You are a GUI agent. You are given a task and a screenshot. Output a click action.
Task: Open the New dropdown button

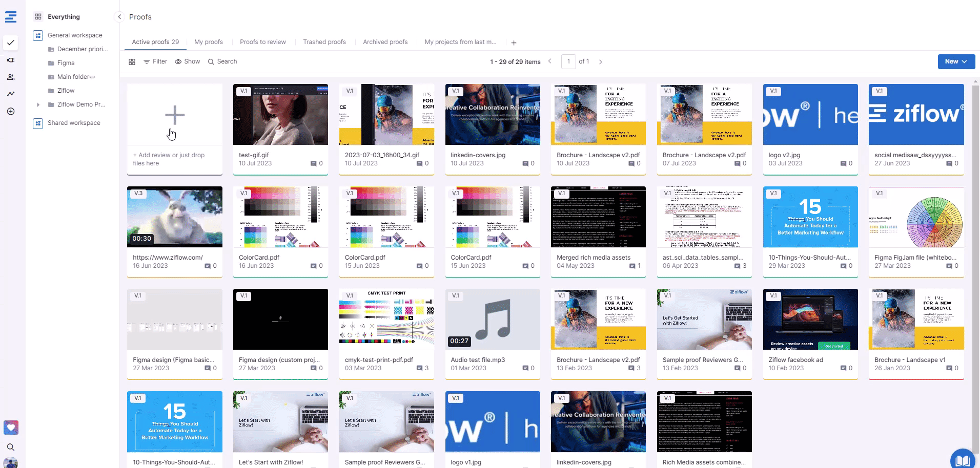(956, 61)
